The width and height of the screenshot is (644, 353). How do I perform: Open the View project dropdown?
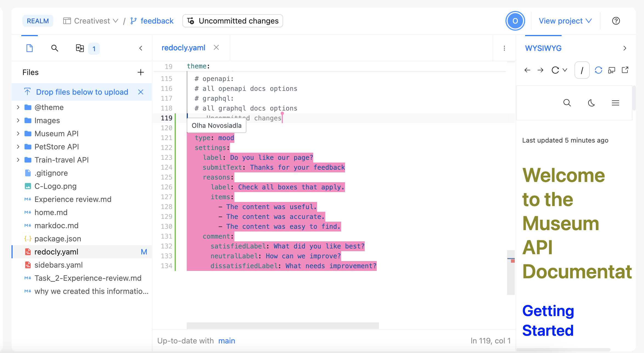pos(565,21)
